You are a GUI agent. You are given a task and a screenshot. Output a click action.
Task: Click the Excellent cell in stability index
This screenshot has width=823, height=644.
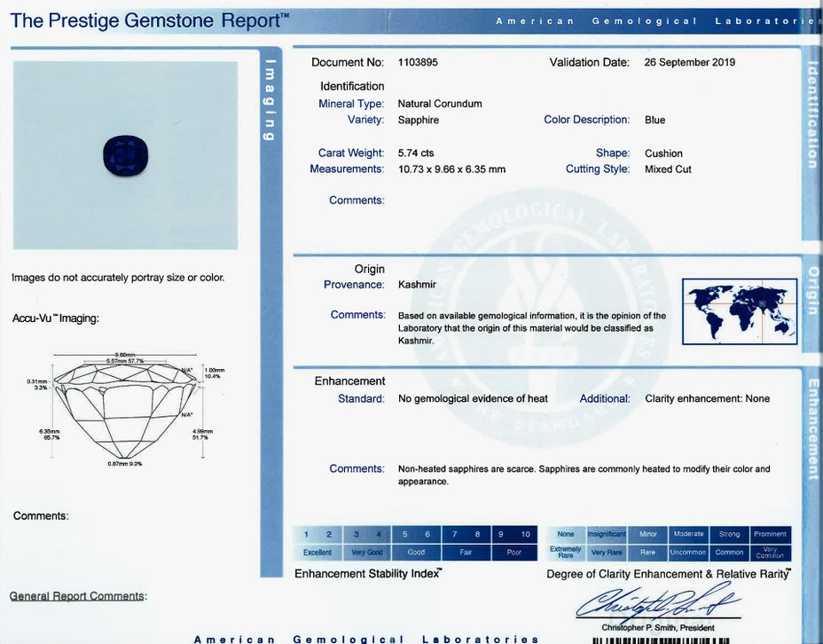click(317, 552)
